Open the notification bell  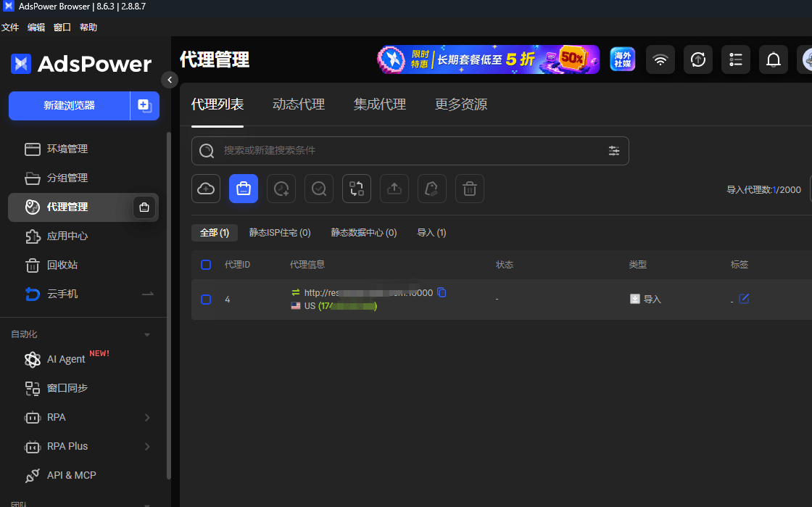click(x=773, y=59)
